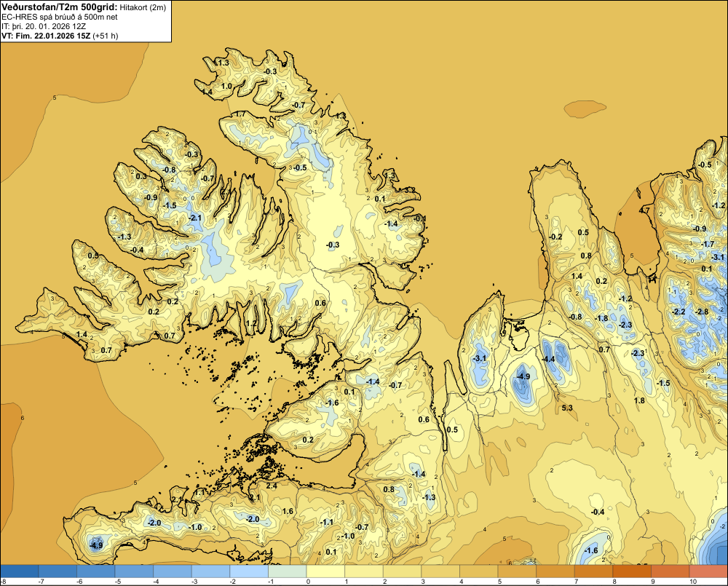Click the 4.7 temperature value on the map
This screenshot has height=586, width=728.
pyautogui.click(x=644, y=210)
